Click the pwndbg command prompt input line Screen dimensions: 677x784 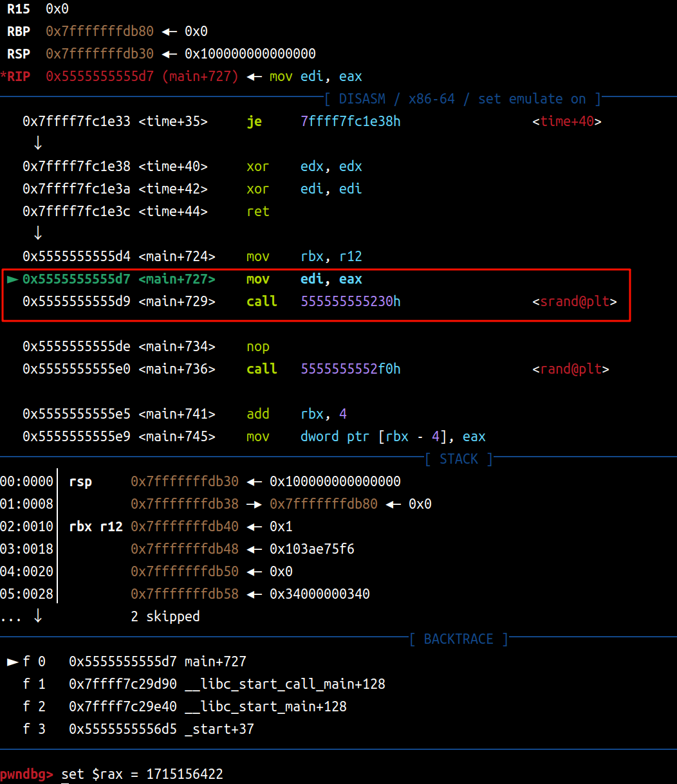142,774
